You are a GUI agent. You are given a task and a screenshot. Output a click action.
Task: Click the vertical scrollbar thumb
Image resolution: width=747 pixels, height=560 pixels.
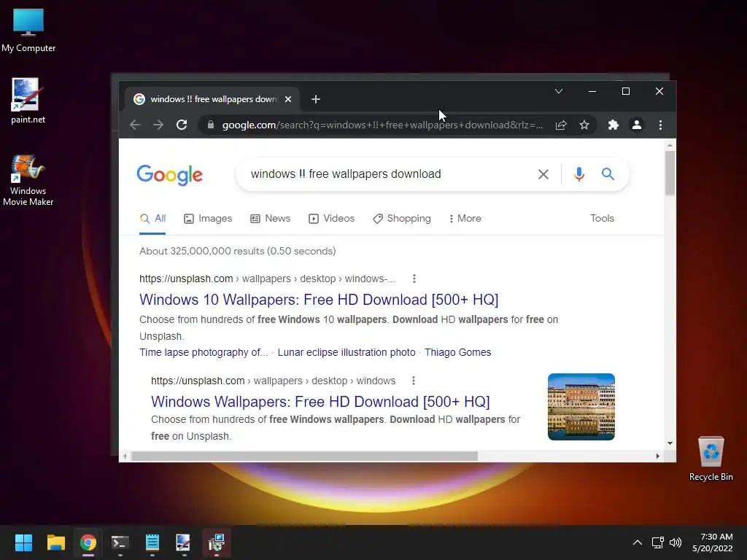[x=670, y=174]
